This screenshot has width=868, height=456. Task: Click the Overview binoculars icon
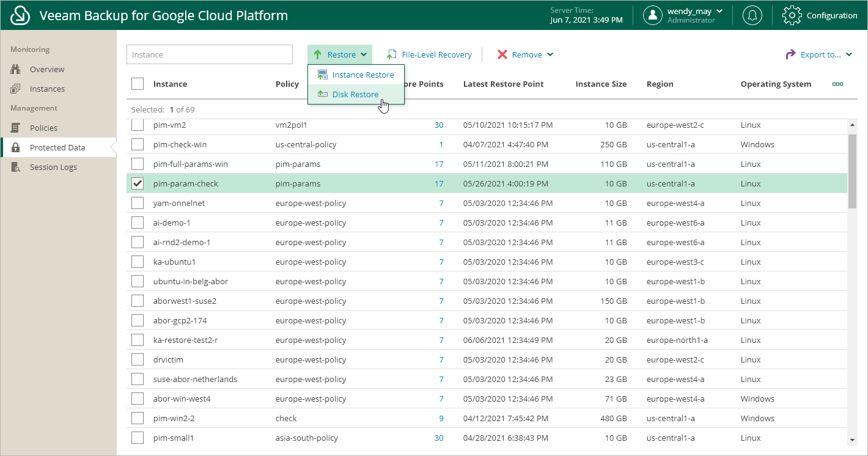(16, 69)
